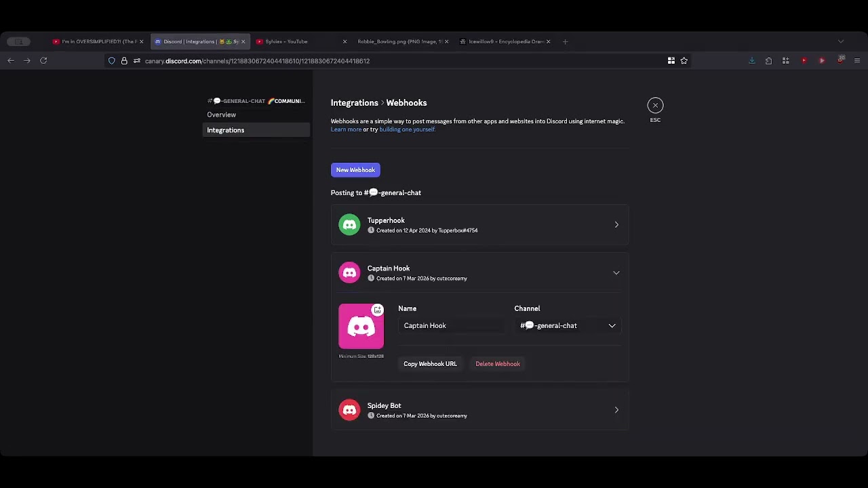Close the Robbie_Bowling.png tab
Screen dimensions: 868x488
446,41
